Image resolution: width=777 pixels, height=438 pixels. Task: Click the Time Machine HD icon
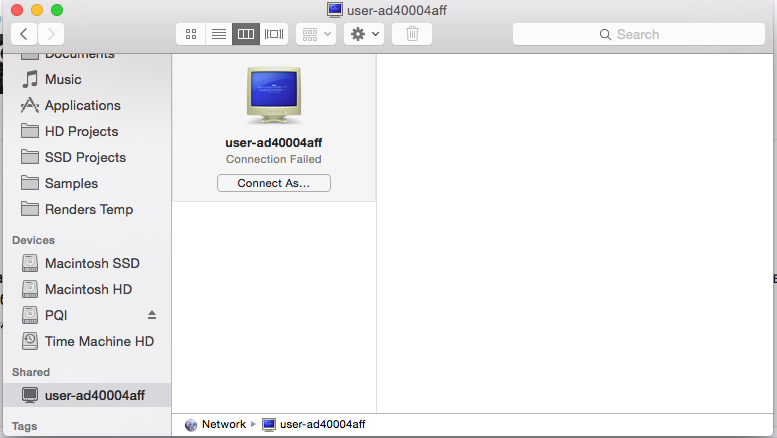[30, 341]
